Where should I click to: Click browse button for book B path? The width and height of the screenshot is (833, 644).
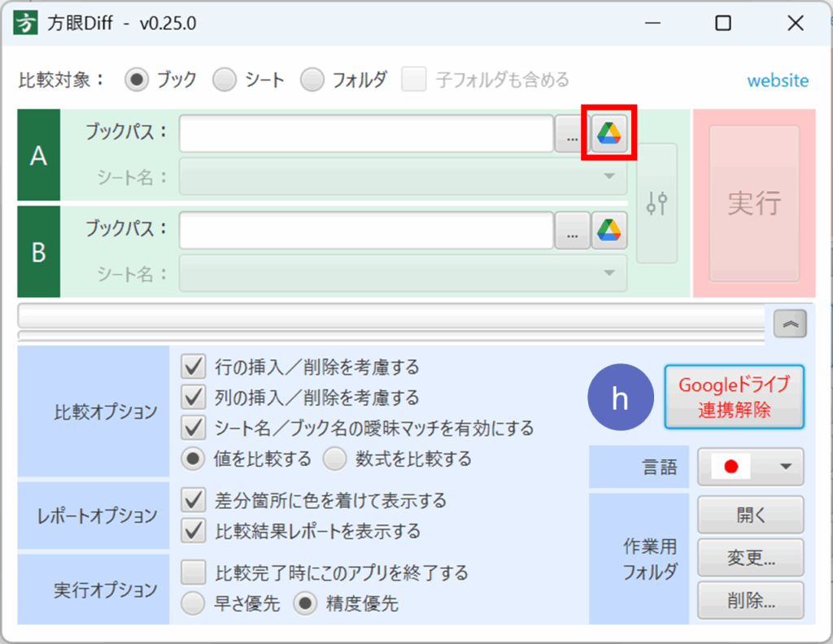573,231
